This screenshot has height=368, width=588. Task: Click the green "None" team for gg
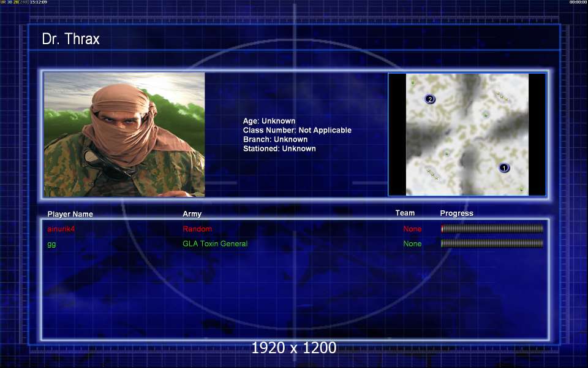(412, 243)
